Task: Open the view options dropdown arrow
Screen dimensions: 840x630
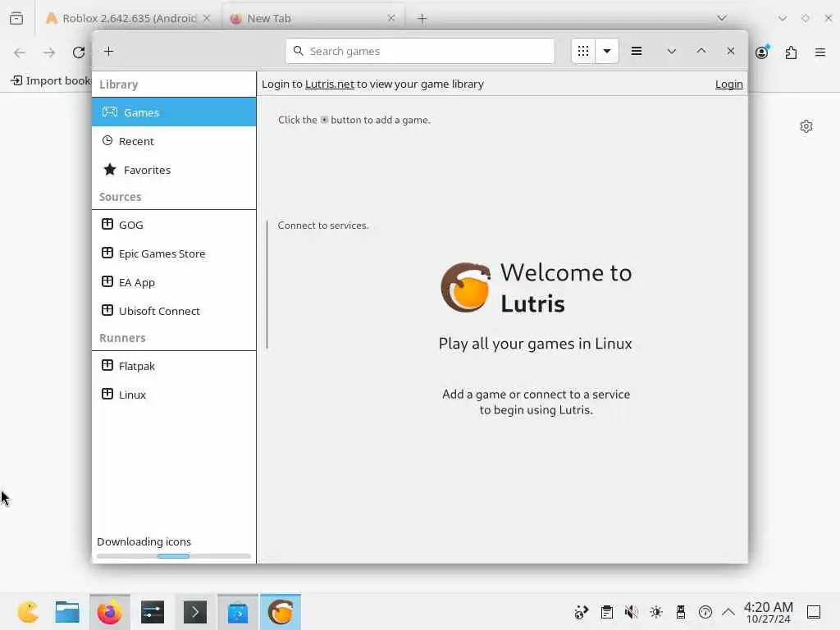Action: (x=607, y=51)
